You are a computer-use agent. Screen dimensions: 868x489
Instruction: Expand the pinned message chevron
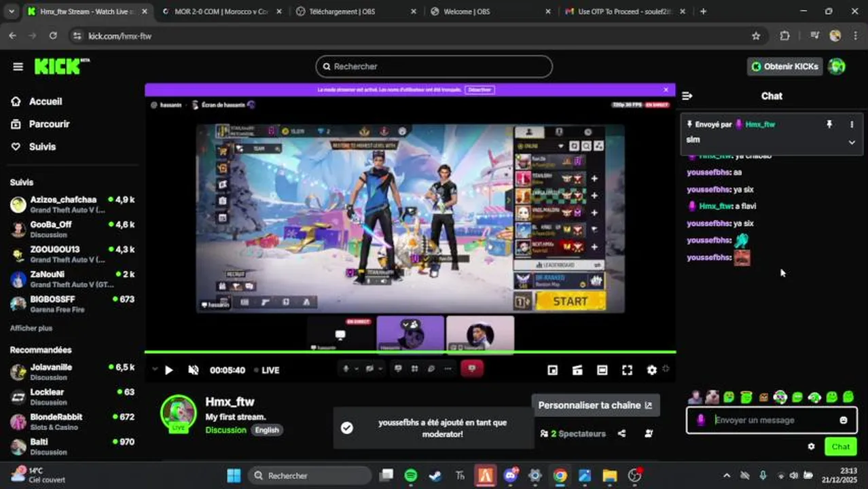click(x=852, y=142)
